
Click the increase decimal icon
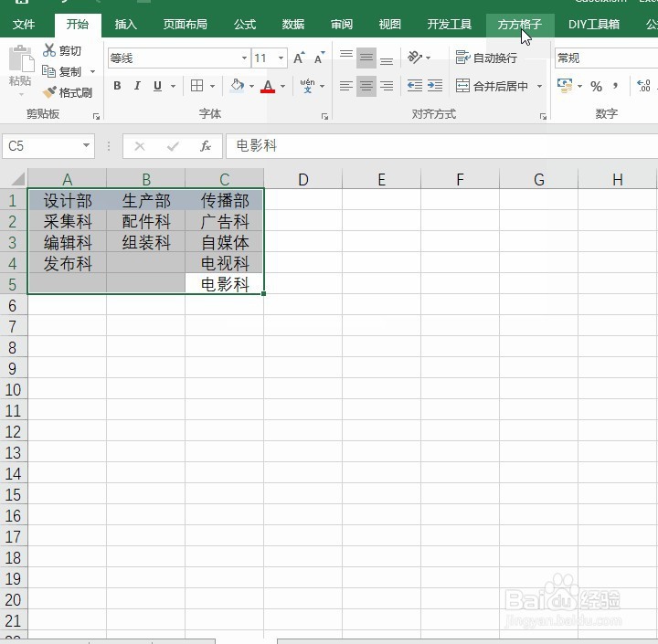(x=643, y=86)
